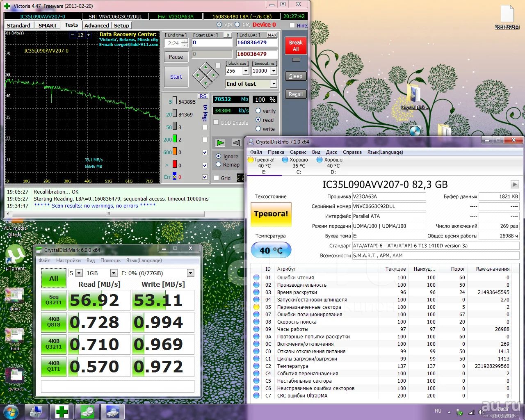The width and height of the screenshot is (525, 420).
Task: Click the yellow status icon for Переназначенные сектора
Action: pyautogui.click(x=256, y=307)
